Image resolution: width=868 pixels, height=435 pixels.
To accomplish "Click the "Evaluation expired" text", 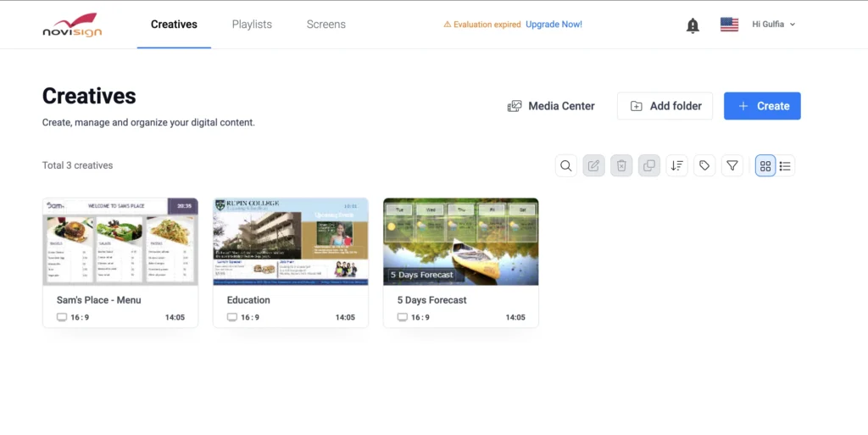I will pos(487,25).
